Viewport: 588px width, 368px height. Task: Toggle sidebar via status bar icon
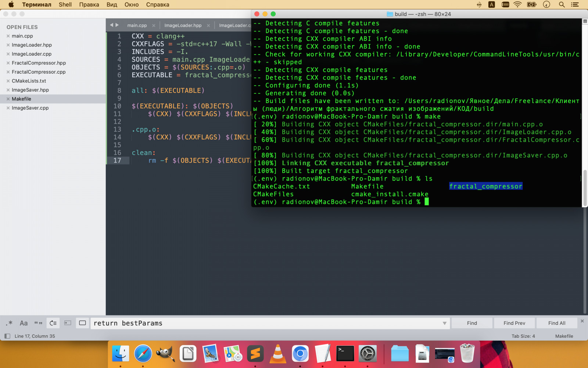pyautogui.click(x=7, y=336)
